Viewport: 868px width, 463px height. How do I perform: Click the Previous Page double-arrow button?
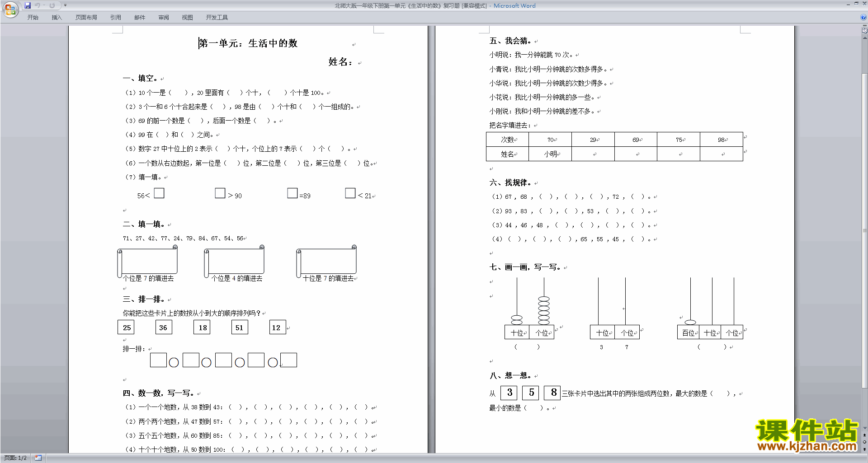pos(864,435)
